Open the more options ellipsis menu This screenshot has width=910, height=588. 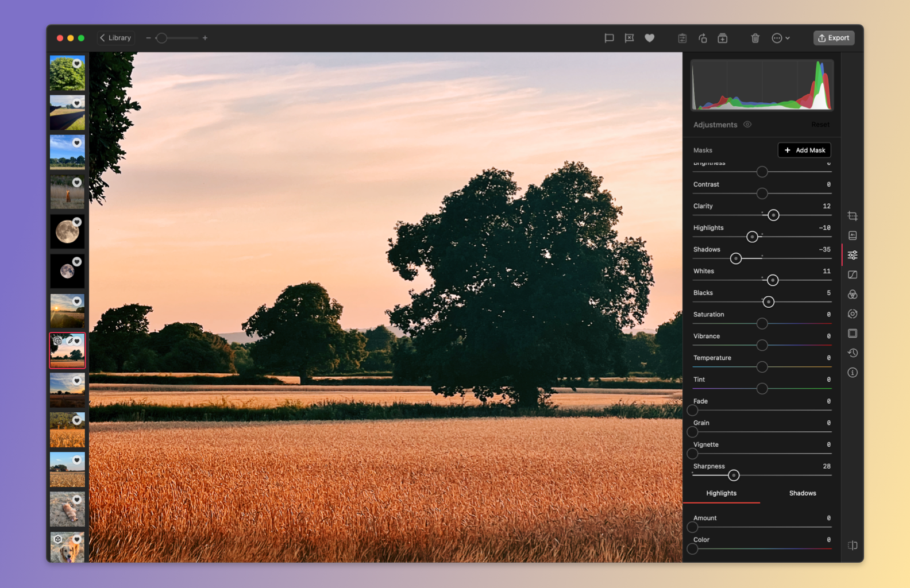tap(777, 38)
